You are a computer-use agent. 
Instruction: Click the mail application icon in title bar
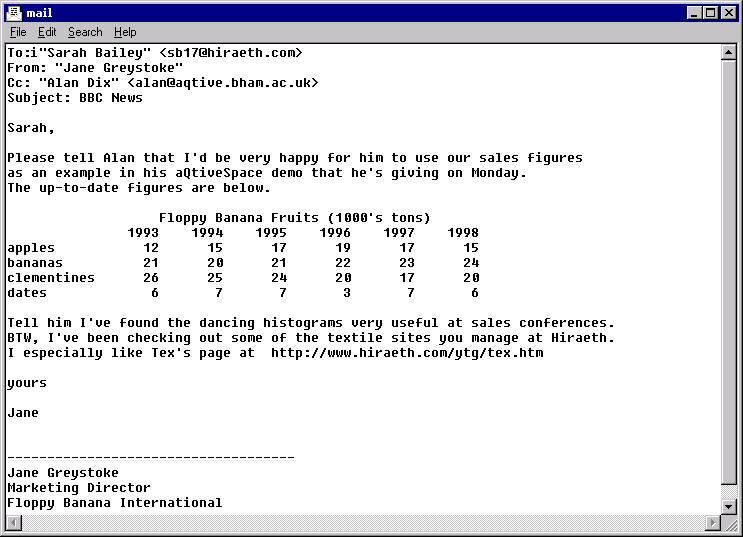coord(13,12)
